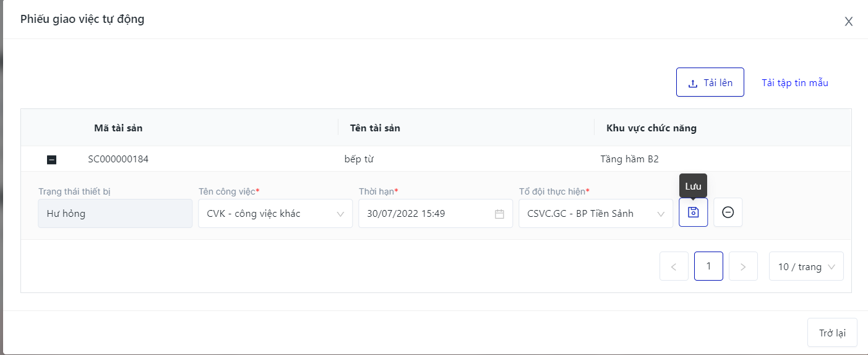868x355 pixels.
Task: Click the Trạng thái thiết bị field
Action: point(115,214)
